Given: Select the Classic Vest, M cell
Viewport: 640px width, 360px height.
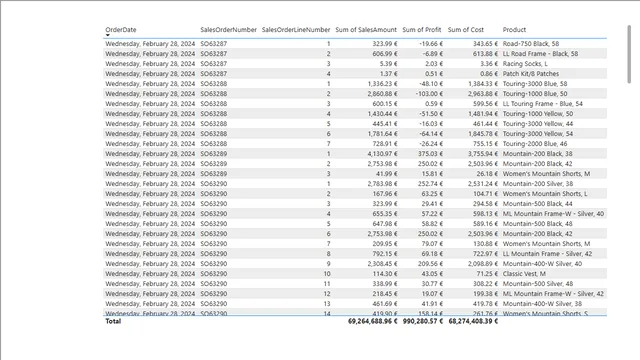Looking at the screenshot, I should click(x=524, y=274).
